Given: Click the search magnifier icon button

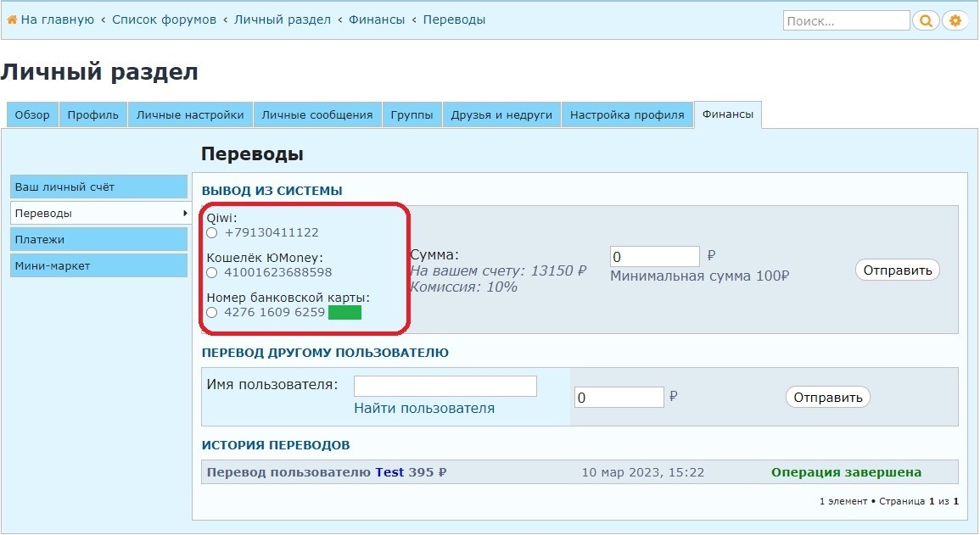Looking at the screenshot, I should (x=927, y=20).
